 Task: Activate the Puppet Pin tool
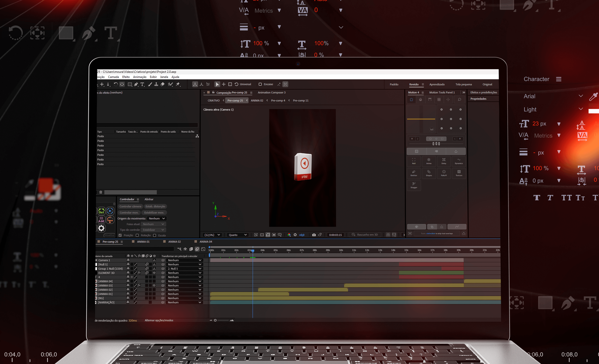click(178, 84)
